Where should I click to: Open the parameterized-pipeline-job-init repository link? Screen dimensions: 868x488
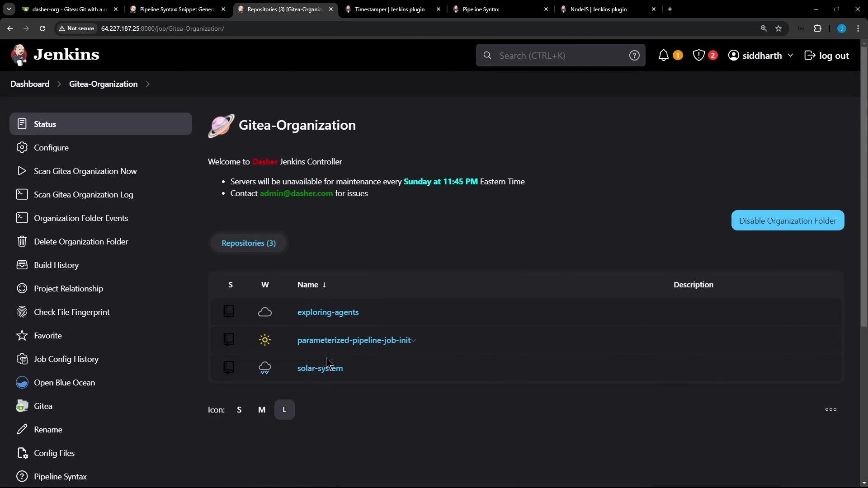point(354,340)
